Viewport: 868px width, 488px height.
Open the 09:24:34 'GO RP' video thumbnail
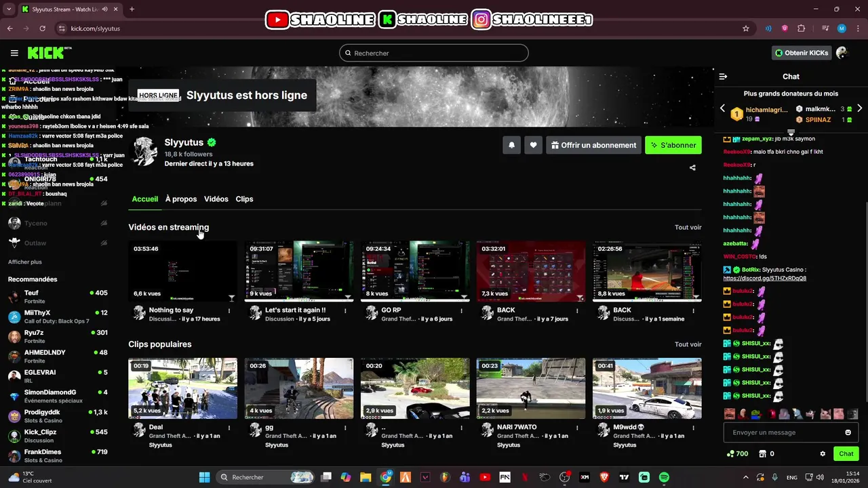coord(415,271)
